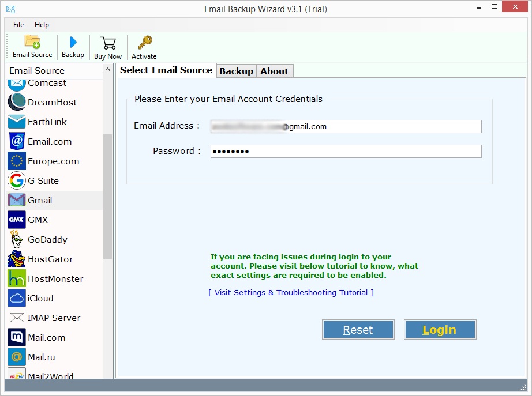532x396 pixels.
Task: Open the File menu
Action: click(18, 24)
